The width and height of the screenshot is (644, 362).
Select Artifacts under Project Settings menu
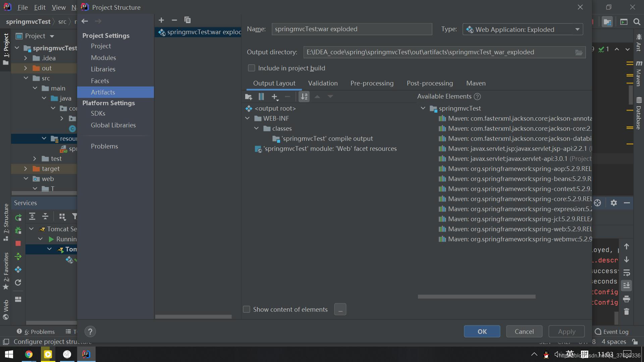(x=103, y=92)
